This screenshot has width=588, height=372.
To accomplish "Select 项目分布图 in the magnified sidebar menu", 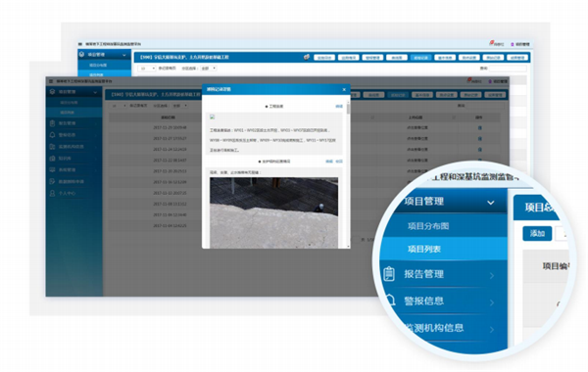I will pyautogui.click(x=428, y=226).
